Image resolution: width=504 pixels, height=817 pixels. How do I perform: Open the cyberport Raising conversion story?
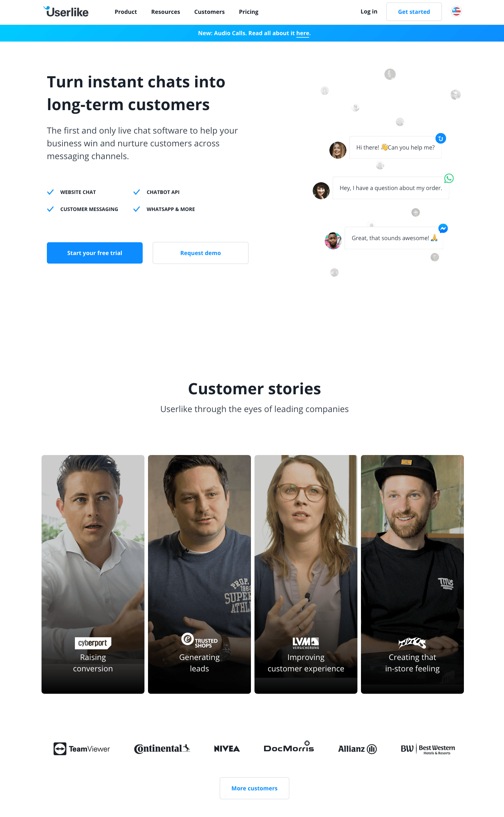coord(93,574)
